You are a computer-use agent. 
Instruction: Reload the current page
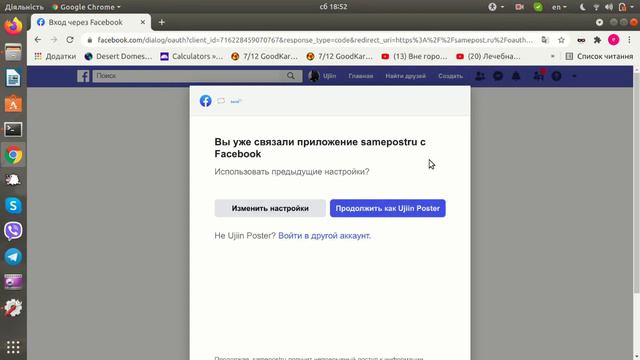point(70,40)
